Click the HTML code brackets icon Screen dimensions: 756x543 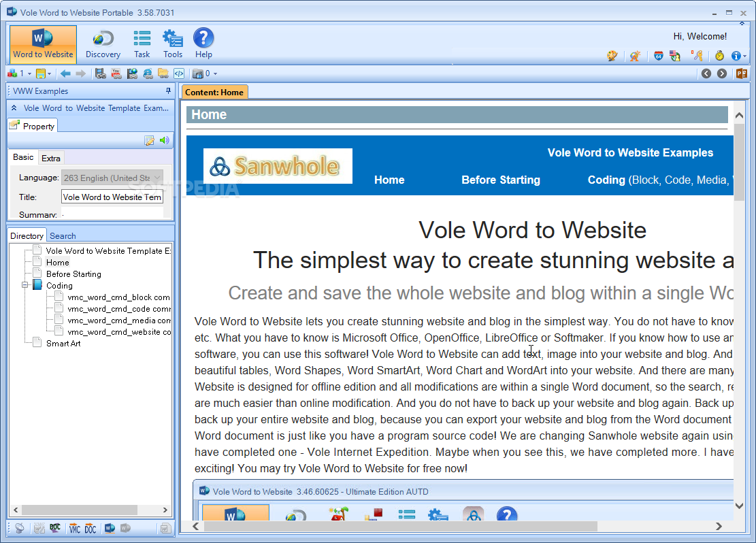coord(179,73)
